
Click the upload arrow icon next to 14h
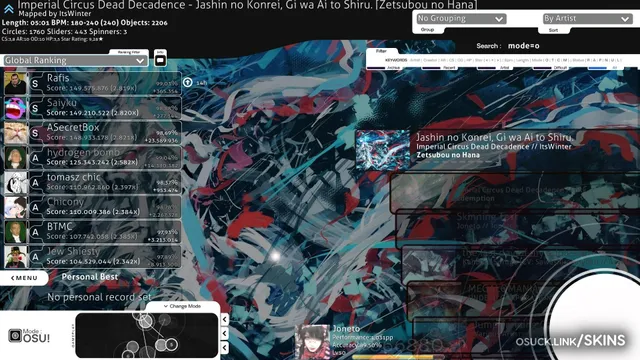click(187, 82)
